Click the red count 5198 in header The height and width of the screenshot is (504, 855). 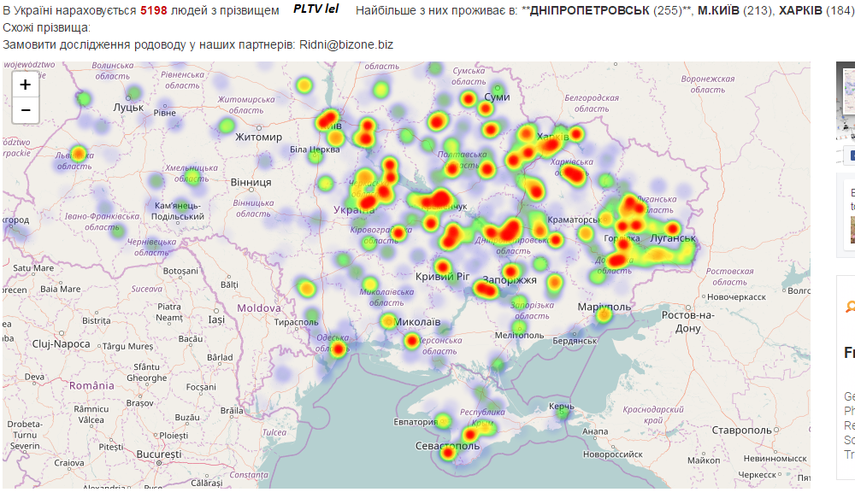[x=154, y=10]
